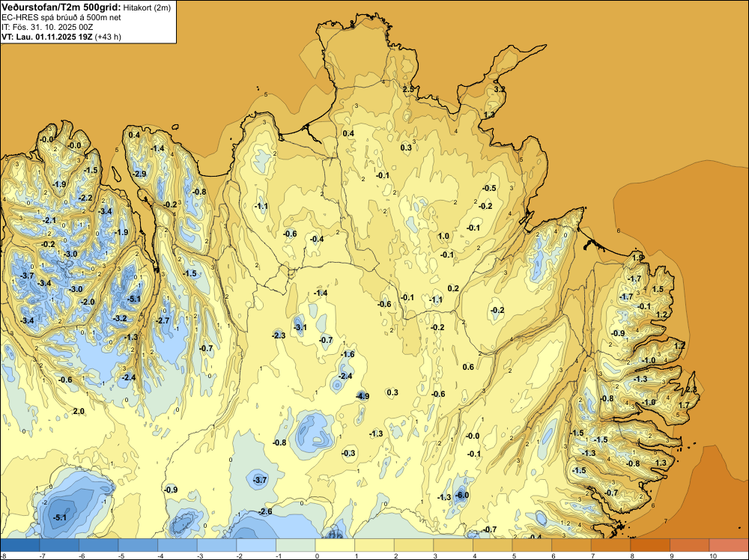Viewport: 749px width, 560px height.
Task: Pick the legend swatch between 8 and 9
Action: [x=650, y=545]
